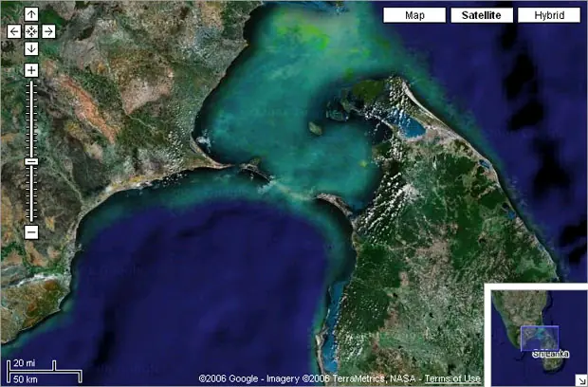Screen dimensions: 588x387
Task: Switch to Hybrid view
Action: 549,15
